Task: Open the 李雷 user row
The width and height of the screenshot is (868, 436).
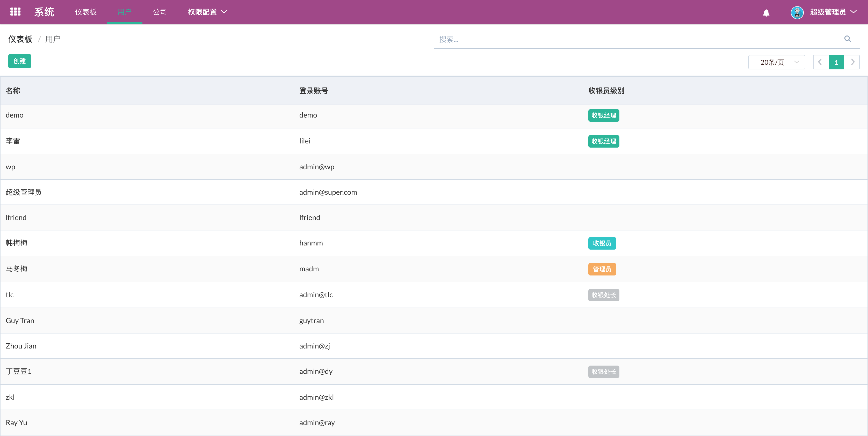Action: click(434, 141)
